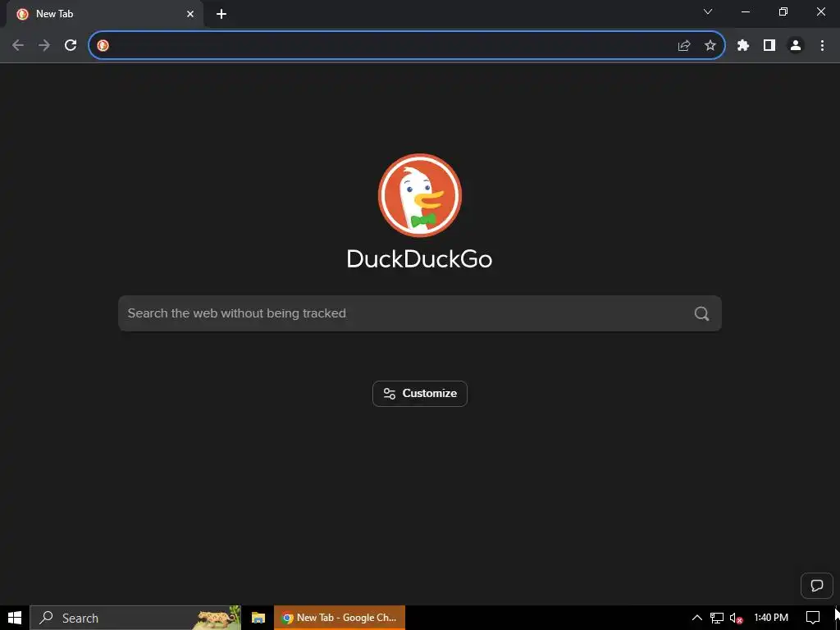Click the DuckDuckGo icon in address bar
840x630 pixels.
click(103, 46)
